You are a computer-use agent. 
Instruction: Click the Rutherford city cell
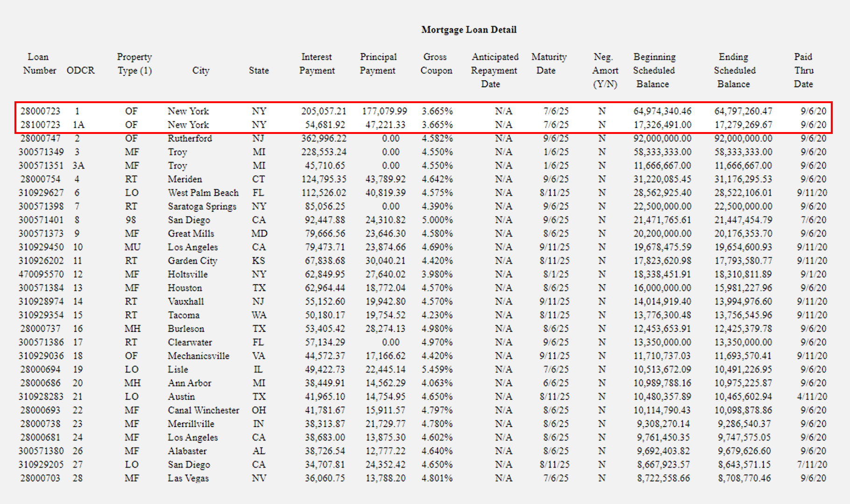pyautogui.click(x=190, y=138)
